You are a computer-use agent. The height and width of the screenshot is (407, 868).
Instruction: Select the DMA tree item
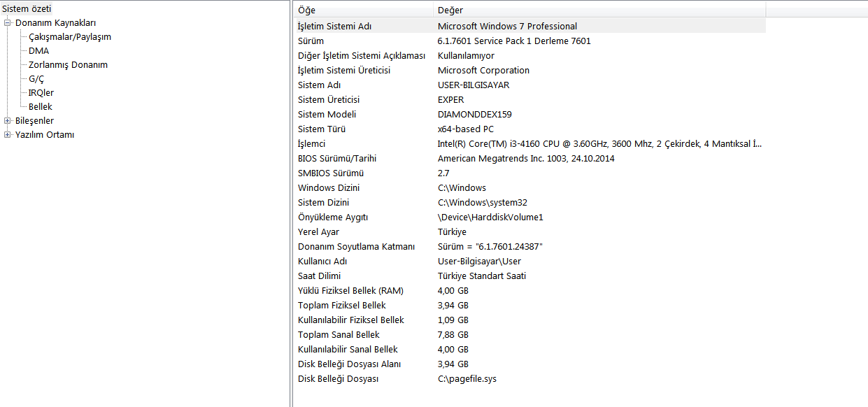(39, 51)
